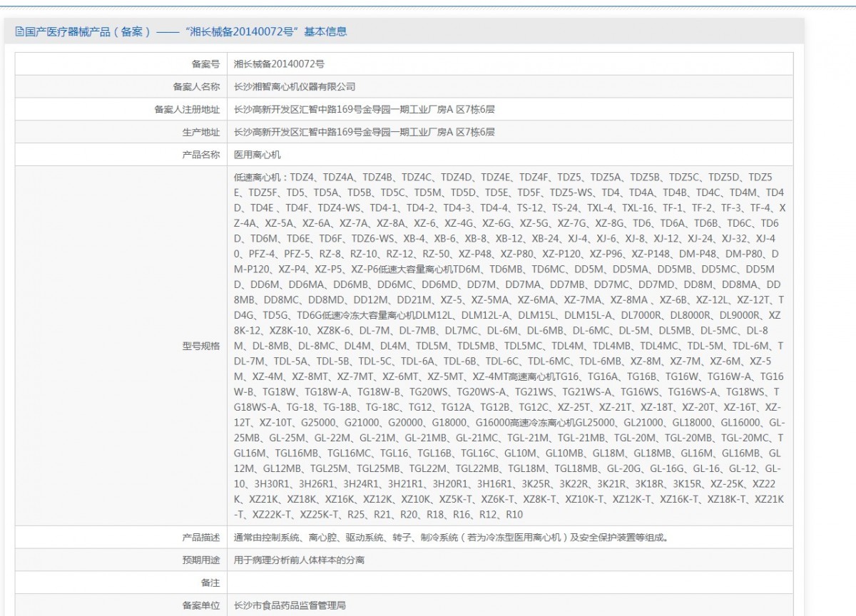This screenshot has height=616, width=856.
Task: Click the 产品名称 label
Action: (201, 155)
